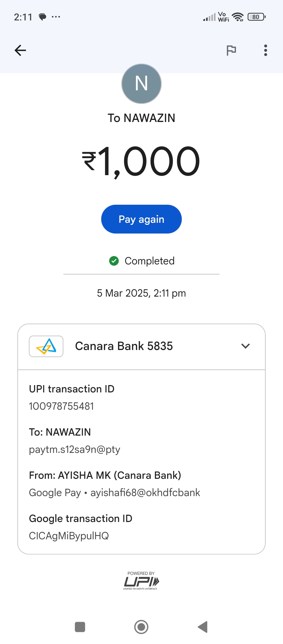The height and width of the screenshot is (644, 283).
Task: Collapse the Canara Bank 5835 chevron
Action: tap(245, 346)
